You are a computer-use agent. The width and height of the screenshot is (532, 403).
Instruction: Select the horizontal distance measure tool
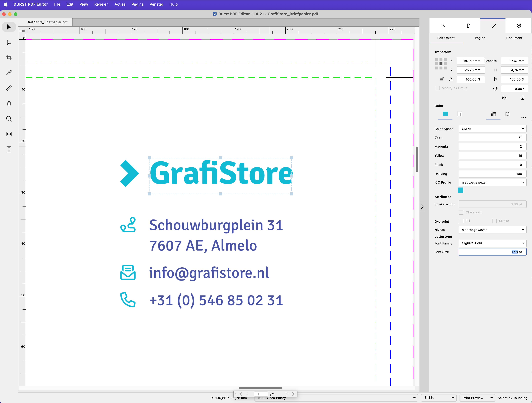[9, 134]
